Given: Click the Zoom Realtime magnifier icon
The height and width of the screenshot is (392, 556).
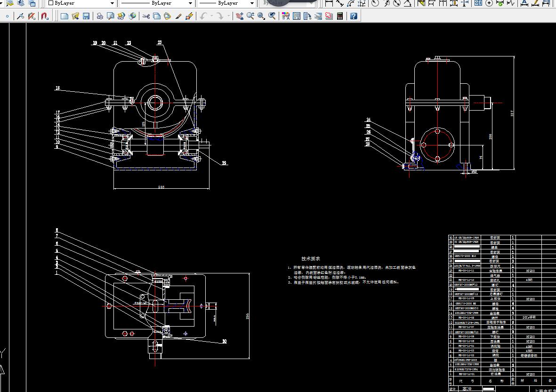Looking at the screenshot, I should [x=250, y=16].
